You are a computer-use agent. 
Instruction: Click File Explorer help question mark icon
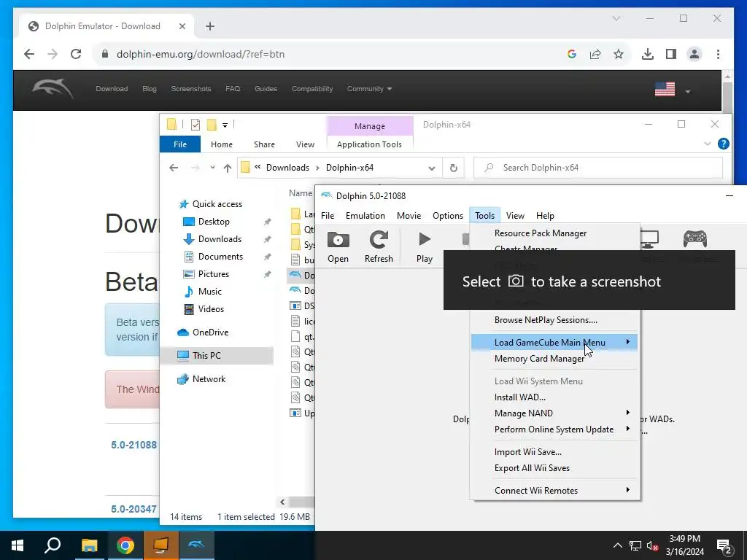[723, 144]
